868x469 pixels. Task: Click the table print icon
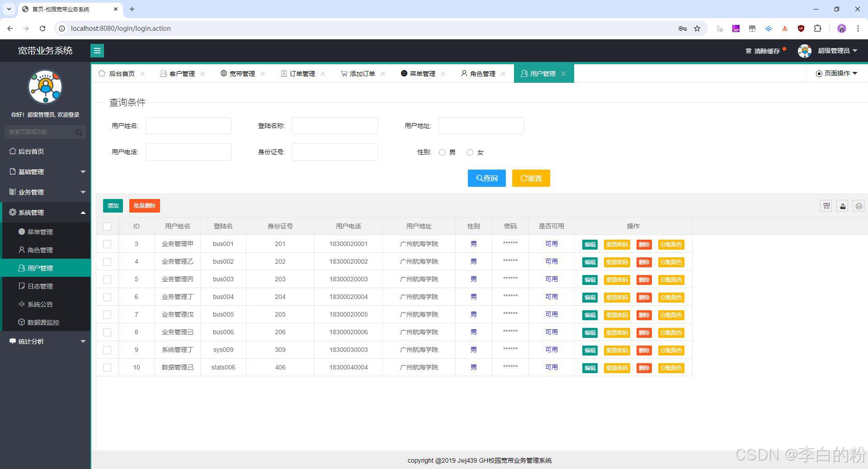859,206
